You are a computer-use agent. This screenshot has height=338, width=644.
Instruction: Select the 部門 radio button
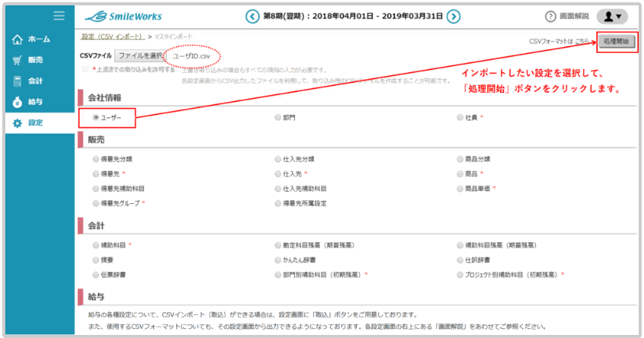point(278,118)
